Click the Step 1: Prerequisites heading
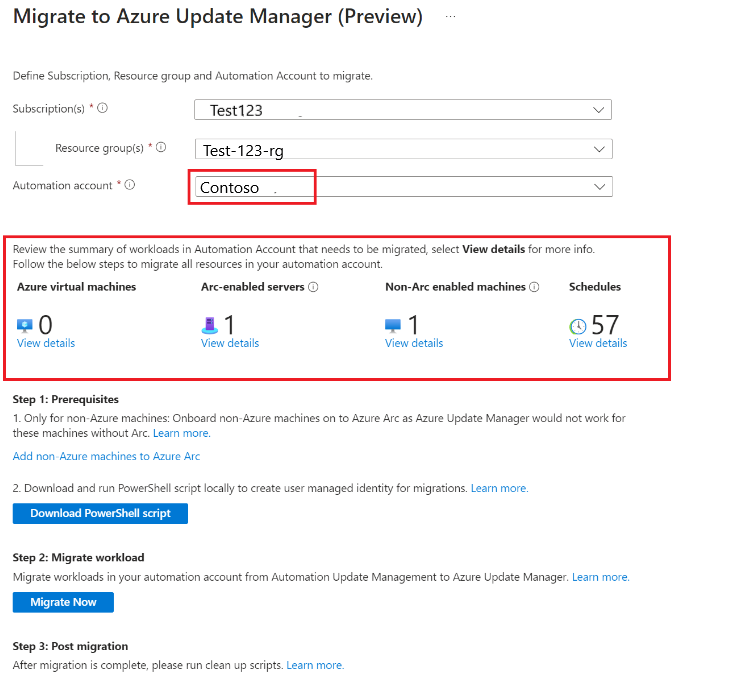745x689 pixels. point(66,400)
